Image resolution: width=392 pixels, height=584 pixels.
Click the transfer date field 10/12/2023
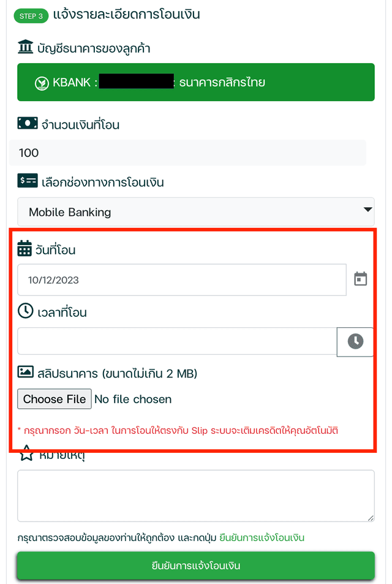(x=182, y=279)
